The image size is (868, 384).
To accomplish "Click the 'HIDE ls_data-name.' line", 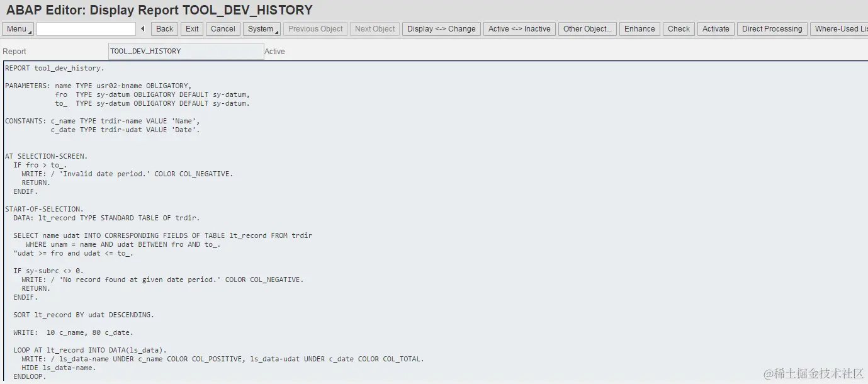I will point(59,368).
